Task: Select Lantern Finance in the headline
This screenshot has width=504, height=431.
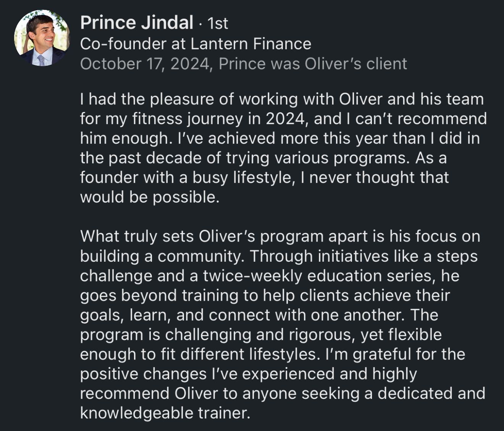Action: coord(251,44)
